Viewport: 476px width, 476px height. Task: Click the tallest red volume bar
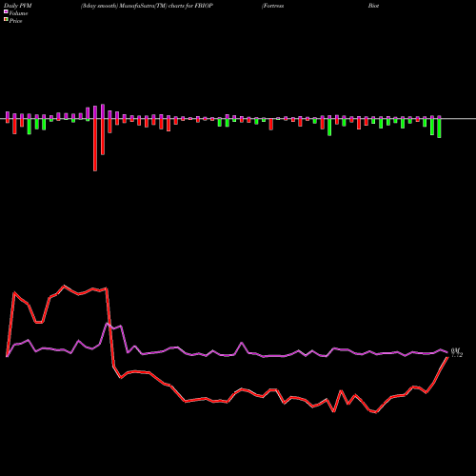pos(95,145)
